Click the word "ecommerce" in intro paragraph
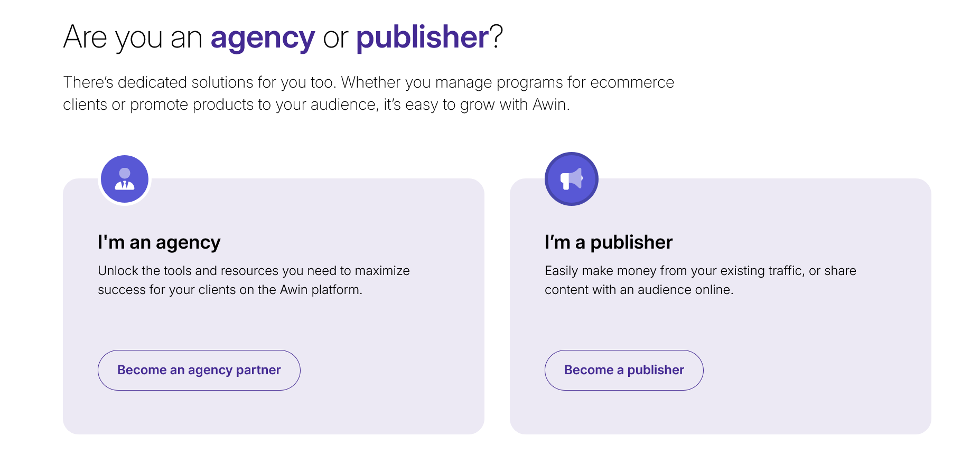Screen dimensions: 980x455 click(x=632, y=82)
